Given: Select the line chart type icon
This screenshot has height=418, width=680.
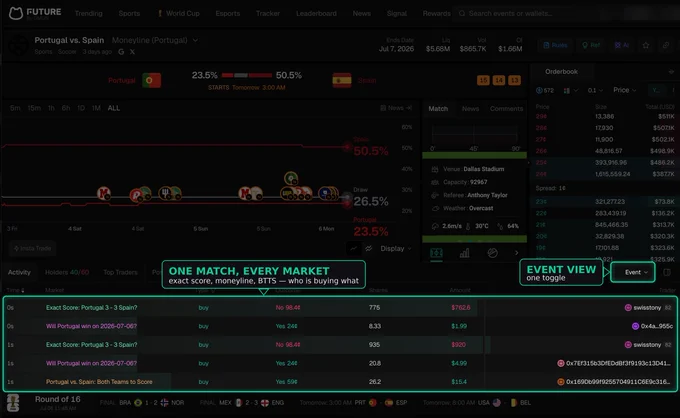Looking at the screenshot, I should [x=353, y=248].
